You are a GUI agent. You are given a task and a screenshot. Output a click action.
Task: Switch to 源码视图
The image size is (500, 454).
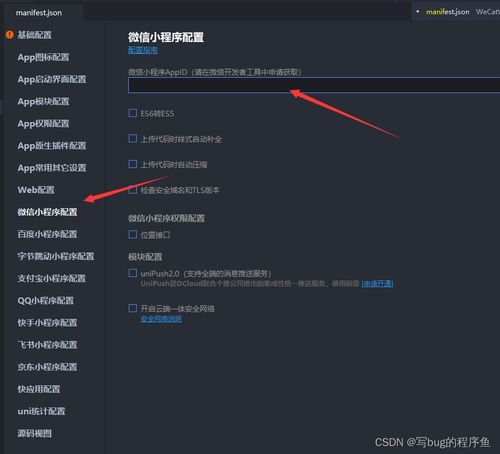point(35,433)
